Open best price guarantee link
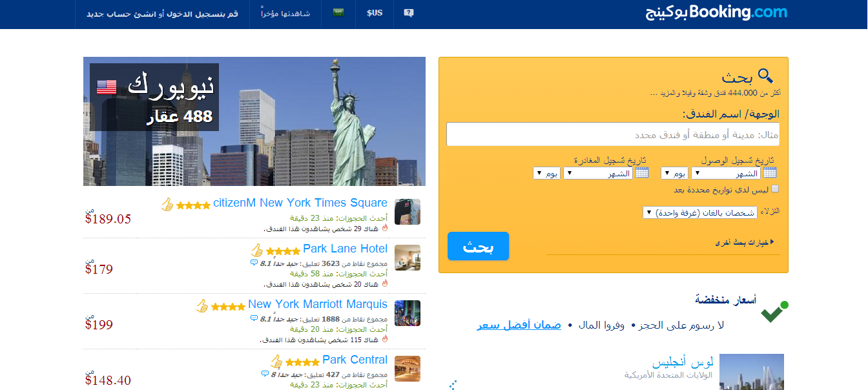This screenshot has width=868, height=390. pyautogui.click(x=519, y=325)
